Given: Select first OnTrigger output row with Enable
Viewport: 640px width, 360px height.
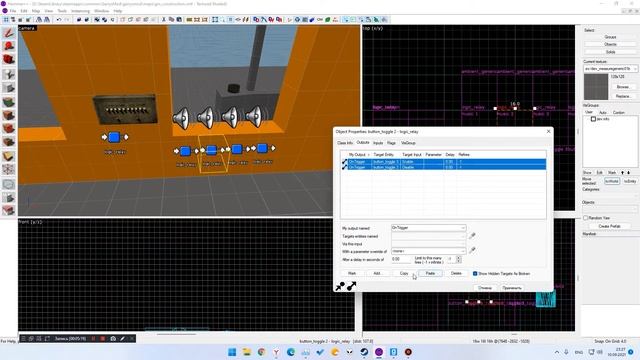Looking at the screenshot, I should click(444, 162).
